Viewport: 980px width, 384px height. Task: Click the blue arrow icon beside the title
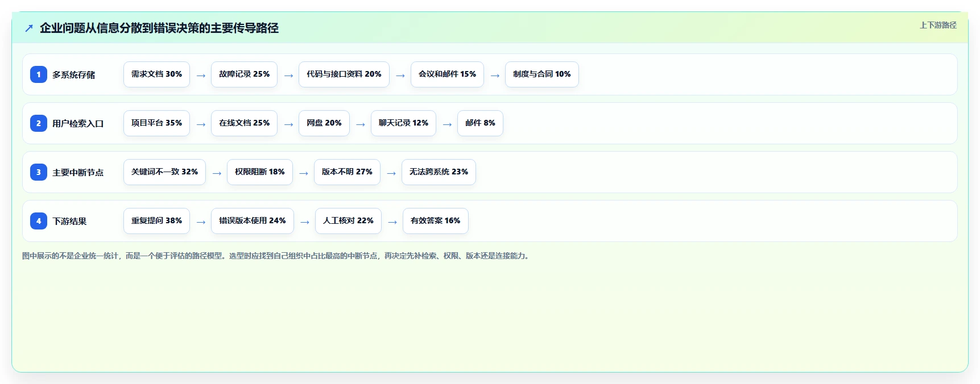[29, 28]
